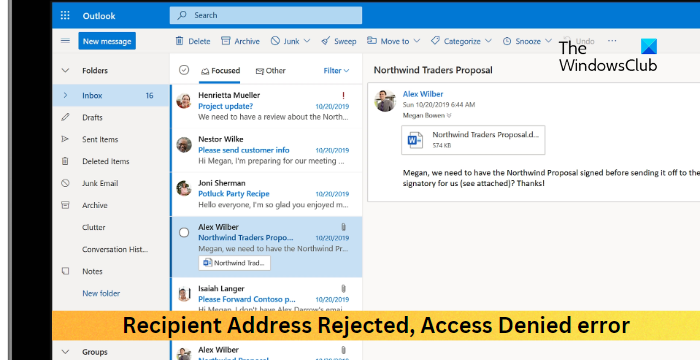
Task: Open the Potluck Party Recipe email
Action: point(267,194)
